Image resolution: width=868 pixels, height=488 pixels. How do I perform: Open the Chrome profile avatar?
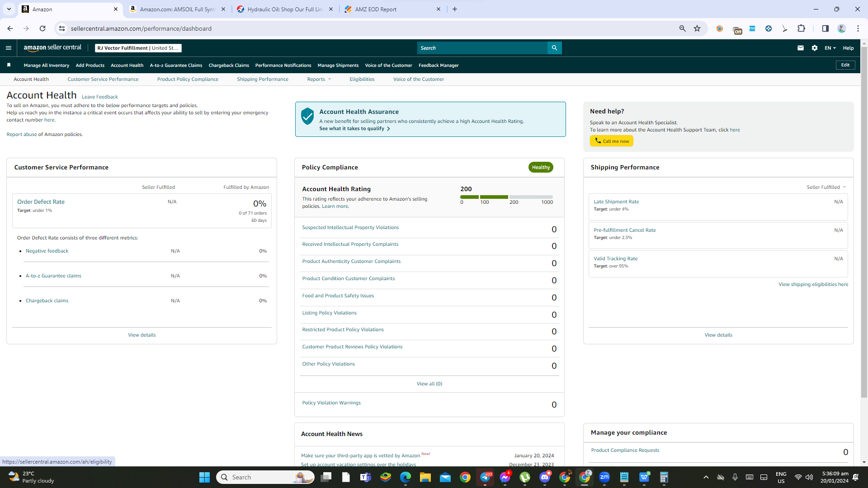(x=841, y=28)
